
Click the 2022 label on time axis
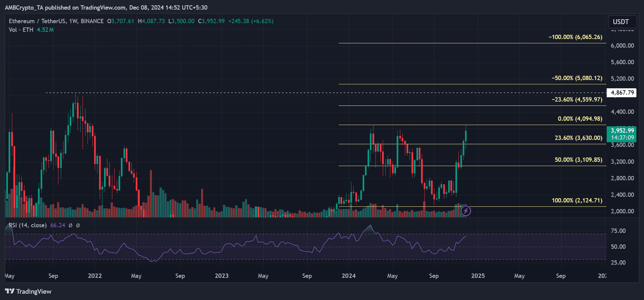(x=95, y=276)
